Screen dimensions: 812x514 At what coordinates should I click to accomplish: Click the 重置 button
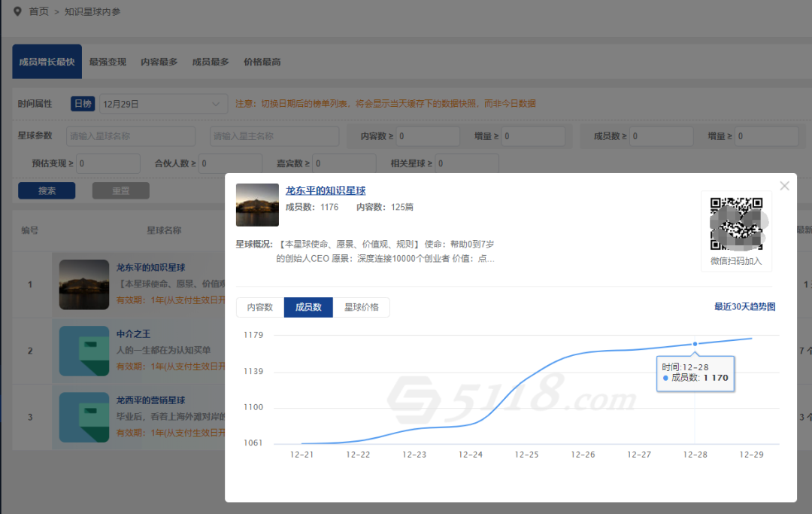pos(120,190)
